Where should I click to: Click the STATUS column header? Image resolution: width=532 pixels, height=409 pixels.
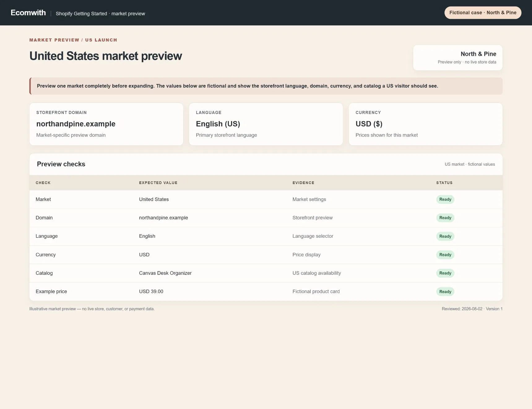tap(444, 183)
